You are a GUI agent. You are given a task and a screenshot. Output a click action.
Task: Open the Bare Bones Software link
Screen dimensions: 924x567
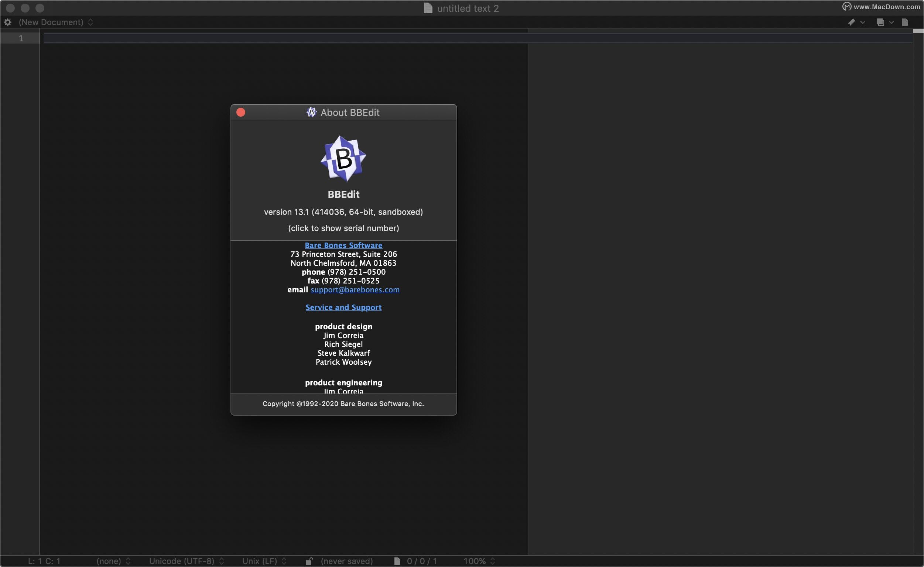[x=343, y=245]
